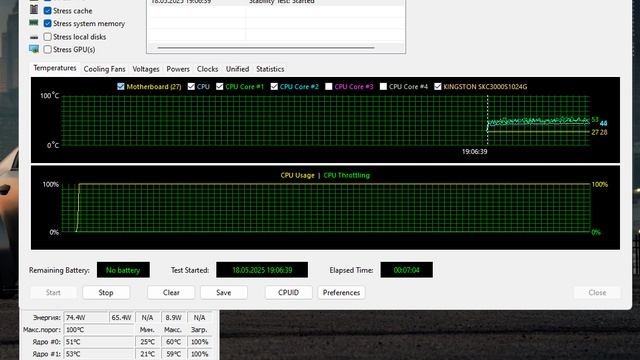
Task: Open the Powers tab
Action: click(178, 69)
